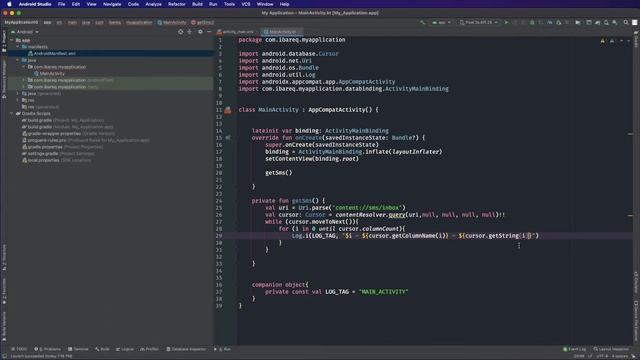Screen dimensions: 640x360
Task: Open the Navigate menu
Action: (x=112, y=4)
